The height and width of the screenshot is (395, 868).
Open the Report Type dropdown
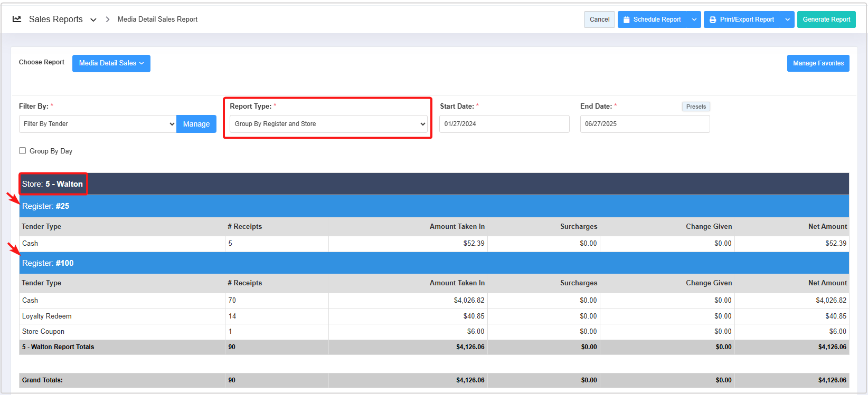(328, 124)
